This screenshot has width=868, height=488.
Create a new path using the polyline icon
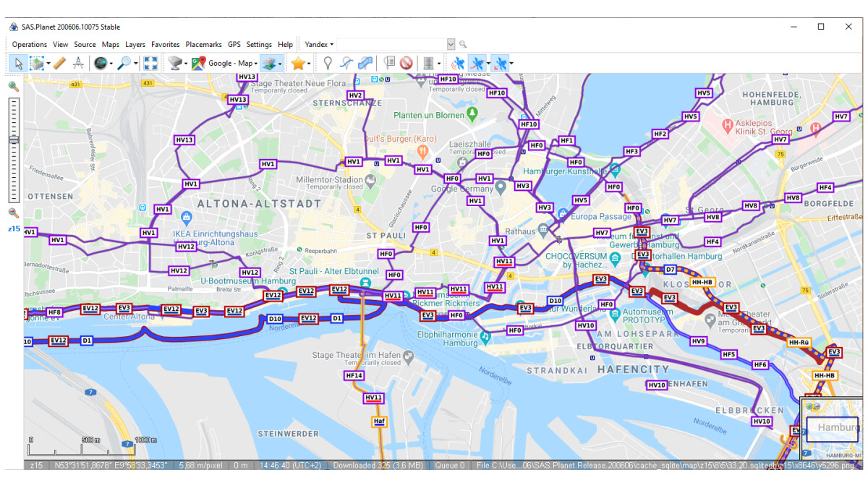pos(345,63)
